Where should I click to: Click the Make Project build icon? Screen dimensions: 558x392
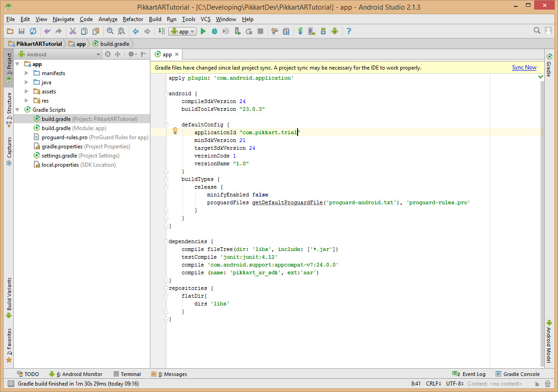point(161,31)
